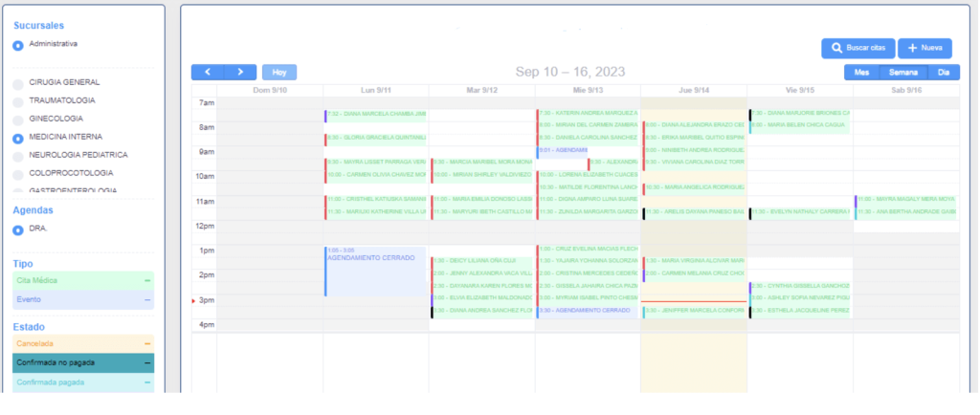The height and width of the screenshot is (415, 980).
Task: Go to the previous week arrow
Action: point(208,72)
